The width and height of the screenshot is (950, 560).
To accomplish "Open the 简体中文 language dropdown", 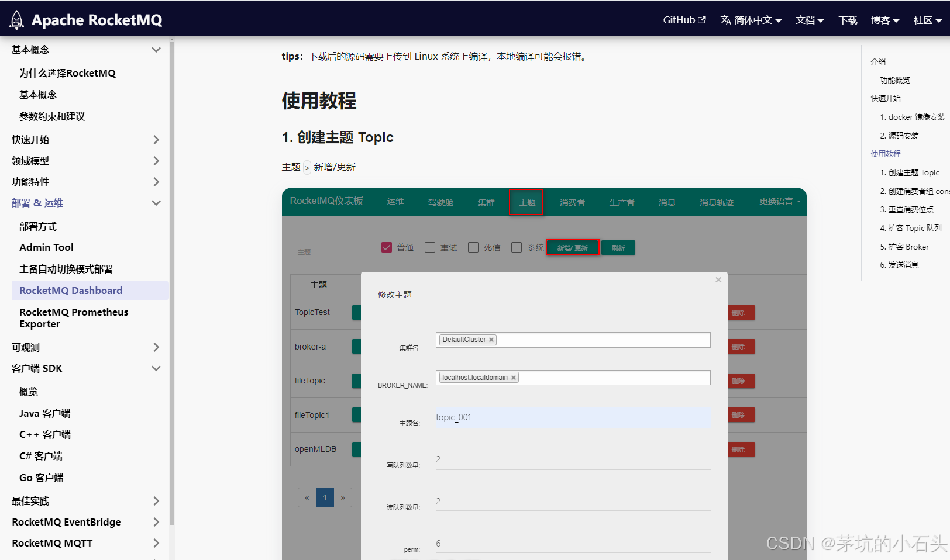I will point(751,20).
